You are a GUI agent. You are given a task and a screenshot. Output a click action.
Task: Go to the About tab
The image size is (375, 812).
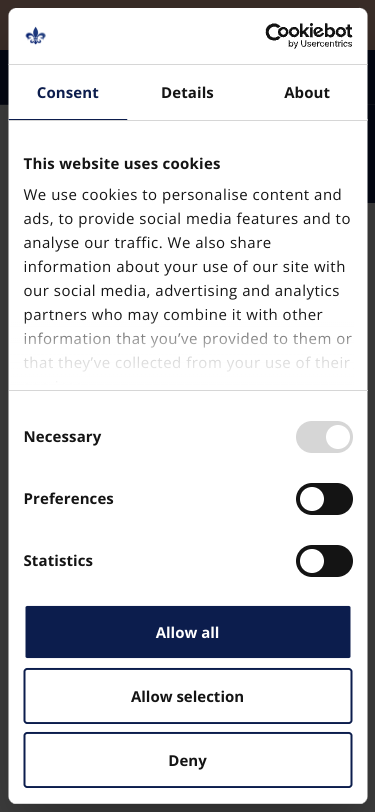(x=307, y=93)
